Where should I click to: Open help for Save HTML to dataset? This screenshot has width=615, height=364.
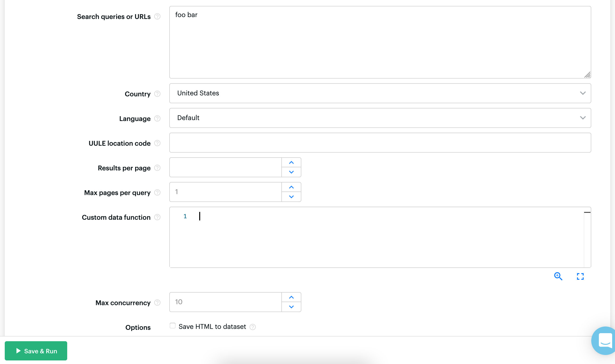click(x=253, y=327)
